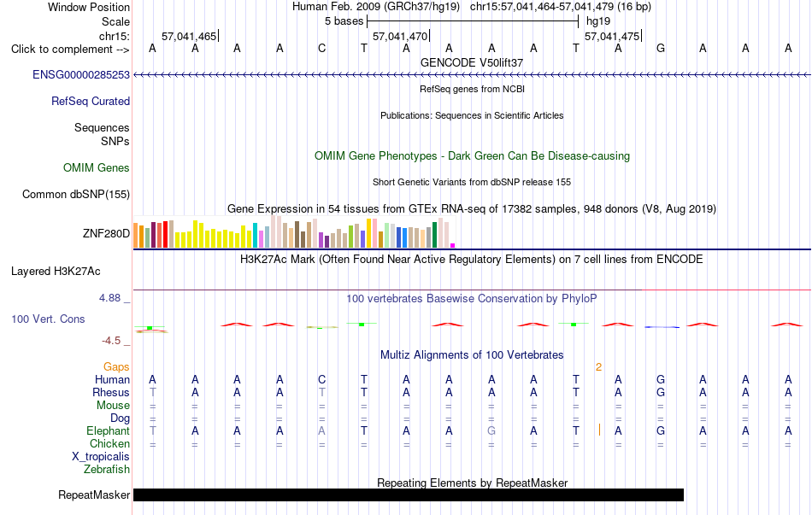812x515 pixels.
Task: Click the dark green GTEx expression bar
Action: tap(434, 235)
